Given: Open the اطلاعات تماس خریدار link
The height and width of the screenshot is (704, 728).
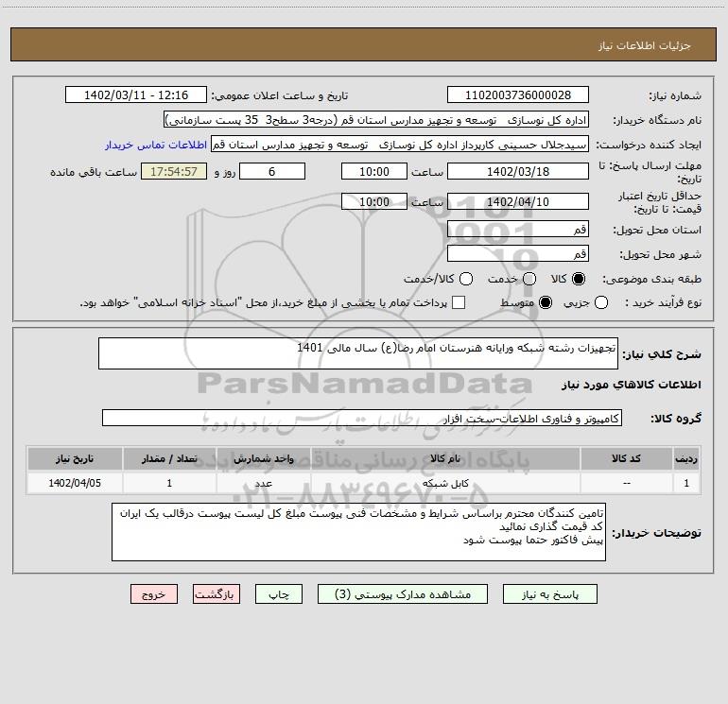Looking at the screenshot, I should 156,145.
